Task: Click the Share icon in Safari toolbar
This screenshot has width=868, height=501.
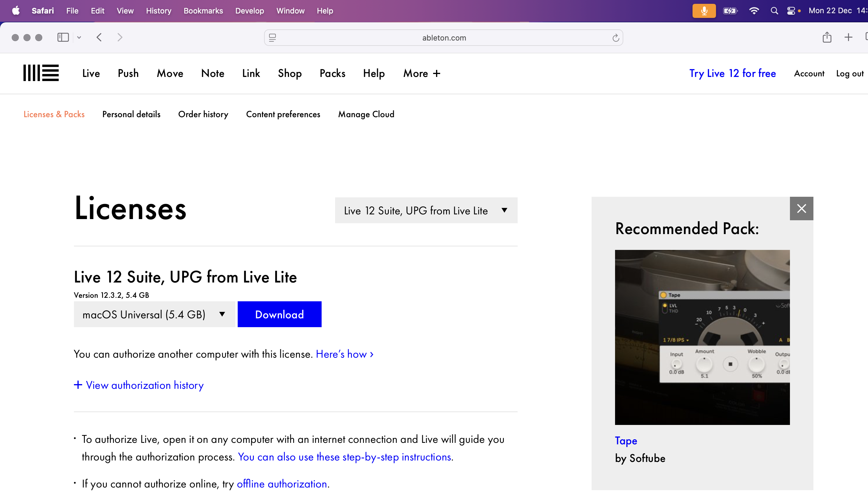Action: pyautogui.click(x=827, y=37)
